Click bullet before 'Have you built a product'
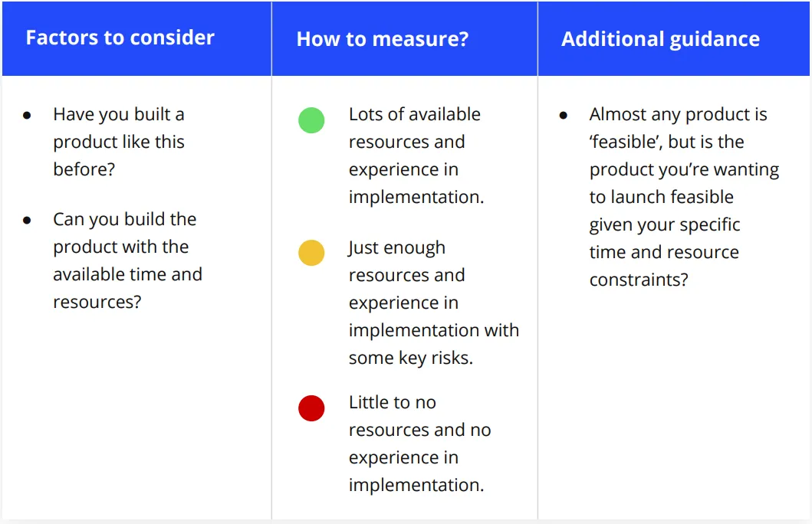 pyautogui.click(x=27, y=116)
